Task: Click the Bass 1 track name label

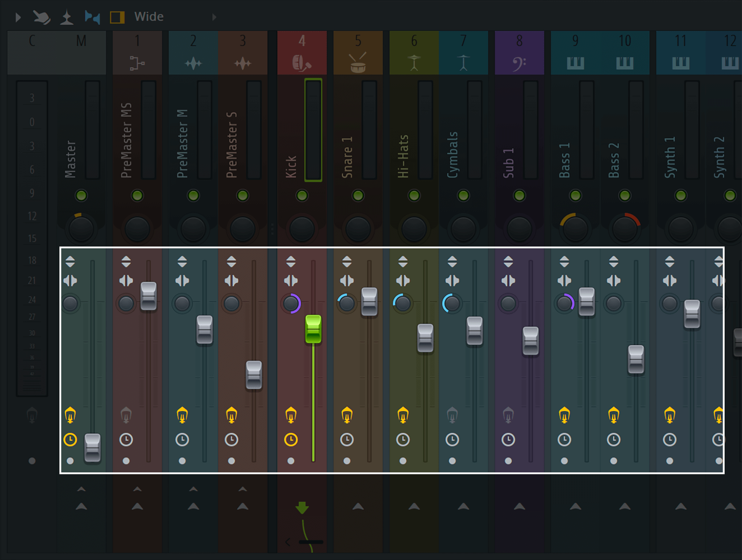Action: pyautogui.click(x=564, y=160)
